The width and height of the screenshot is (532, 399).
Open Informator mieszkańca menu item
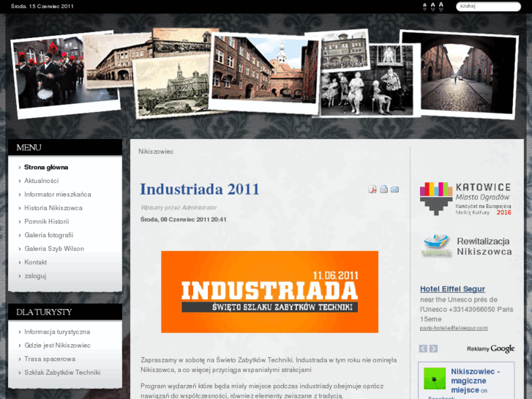click(58, 195)
